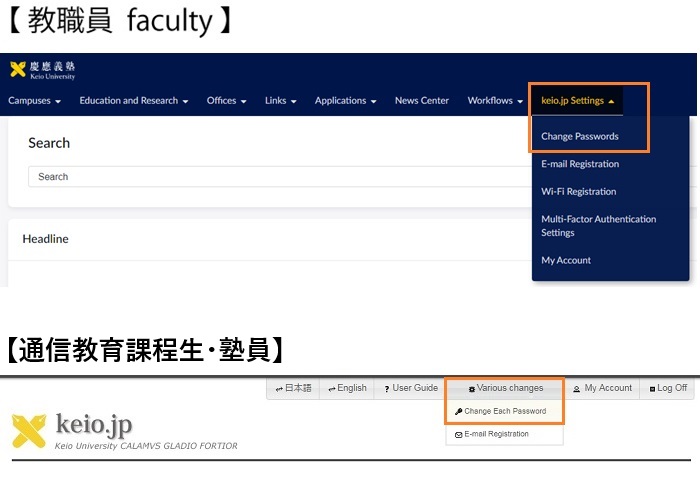
Task: Choose Wi-Fi Registration menu item
Action: pyautogui.click(x=578, y=191)
